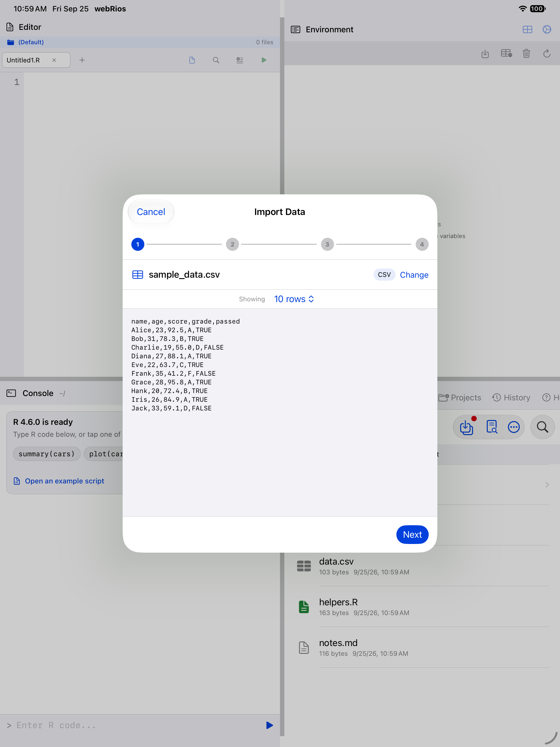Screen dimensions: 560x747
Task: Click the helpers.R green file icon
Action: 304,607
